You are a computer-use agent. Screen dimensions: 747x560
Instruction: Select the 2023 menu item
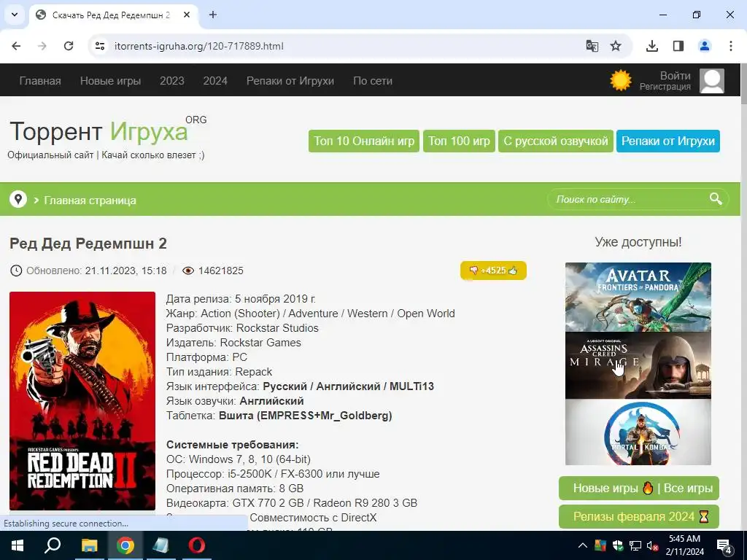[172, 81]
